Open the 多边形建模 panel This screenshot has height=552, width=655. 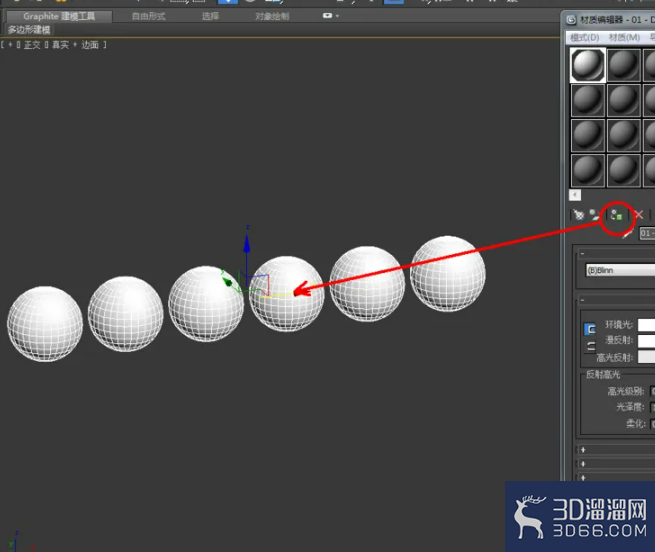[x=29, y=30]
